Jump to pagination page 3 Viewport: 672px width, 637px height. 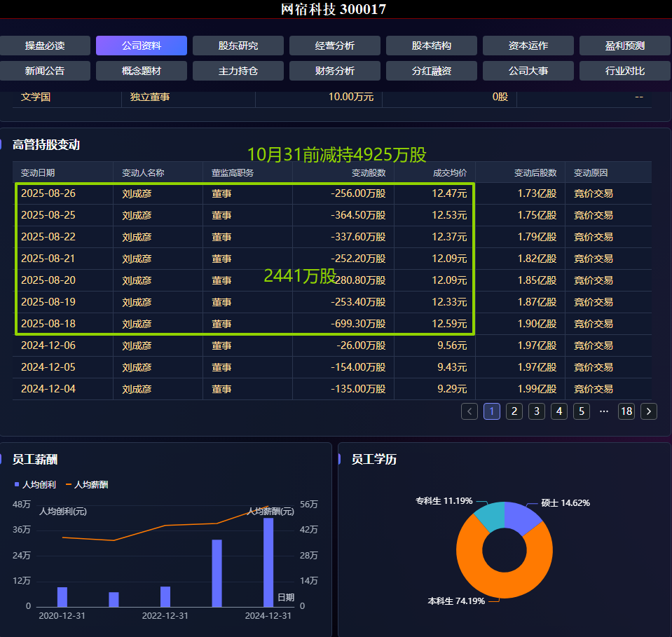537,411
